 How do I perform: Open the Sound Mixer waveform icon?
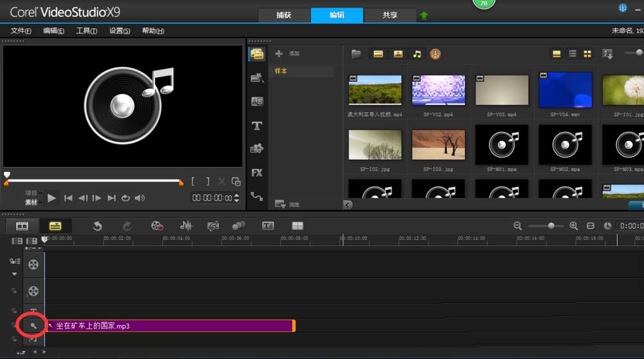[186, 226]
